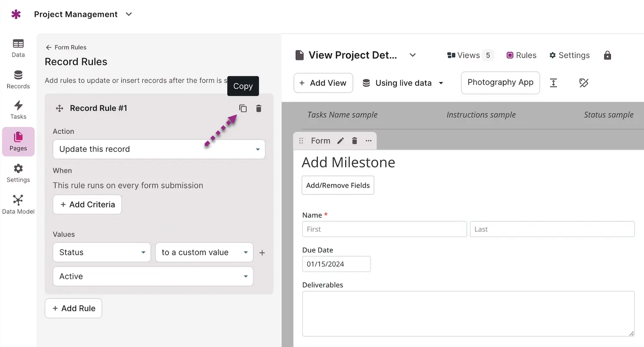Viewport: 644px width, 347px height.
Task: Go to Records in the sidebar
Action: point(18,80)
